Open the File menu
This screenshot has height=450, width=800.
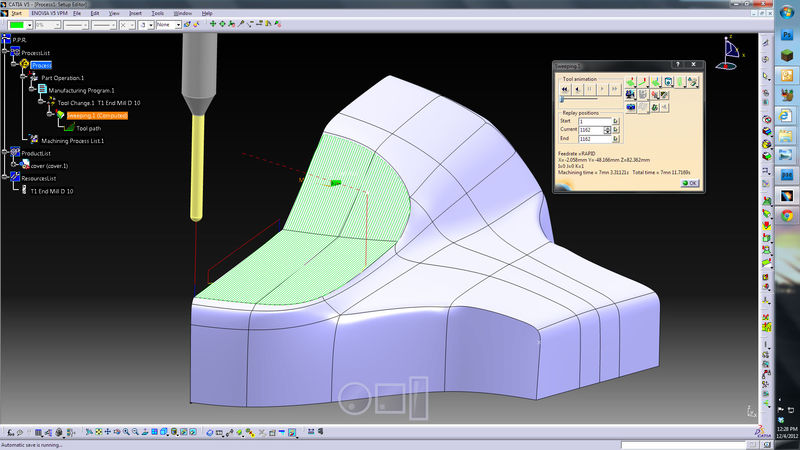coord(77,13)
